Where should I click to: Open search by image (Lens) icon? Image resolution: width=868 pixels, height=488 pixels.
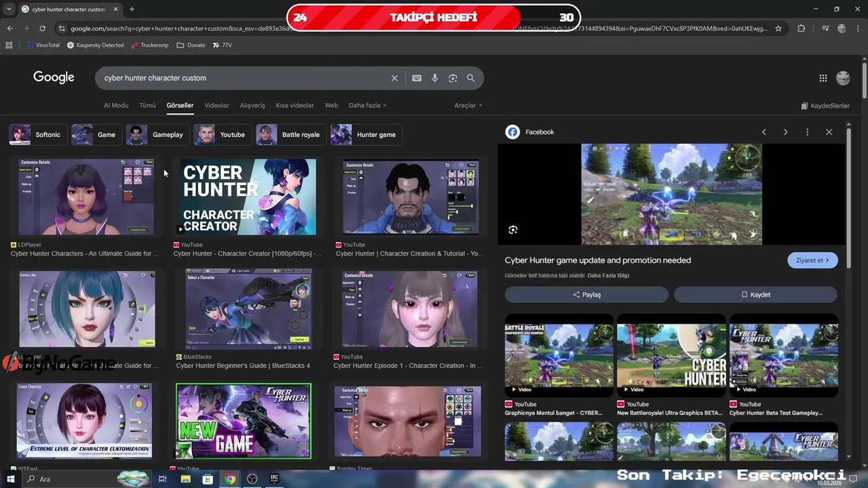point(452,78)
